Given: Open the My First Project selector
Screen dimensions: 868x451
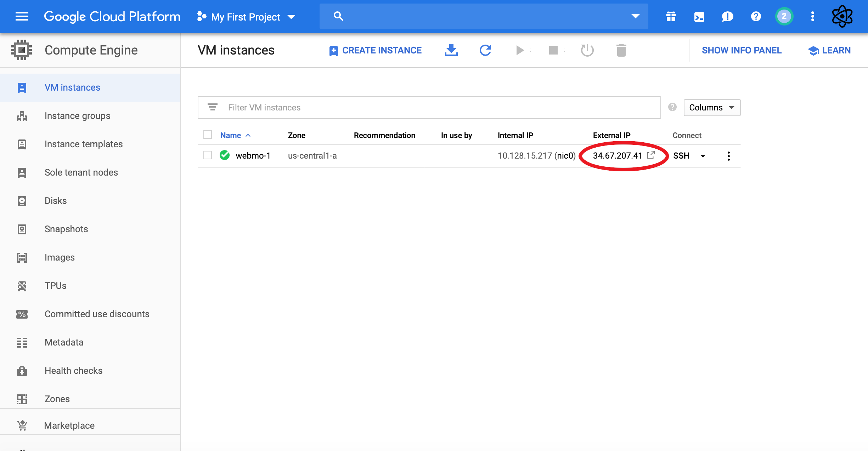Looking at the screenshot, I should coord(246,17).
